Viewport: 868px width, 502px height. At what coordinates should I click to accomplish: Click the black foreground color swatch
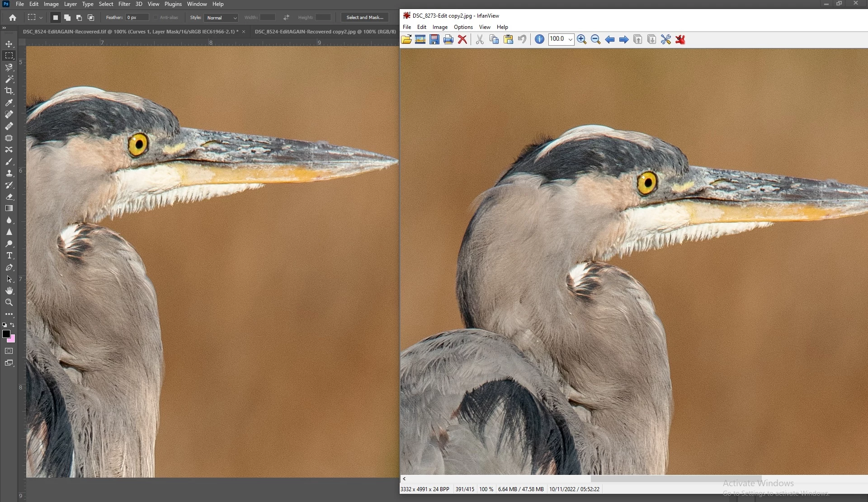point(6,334)
